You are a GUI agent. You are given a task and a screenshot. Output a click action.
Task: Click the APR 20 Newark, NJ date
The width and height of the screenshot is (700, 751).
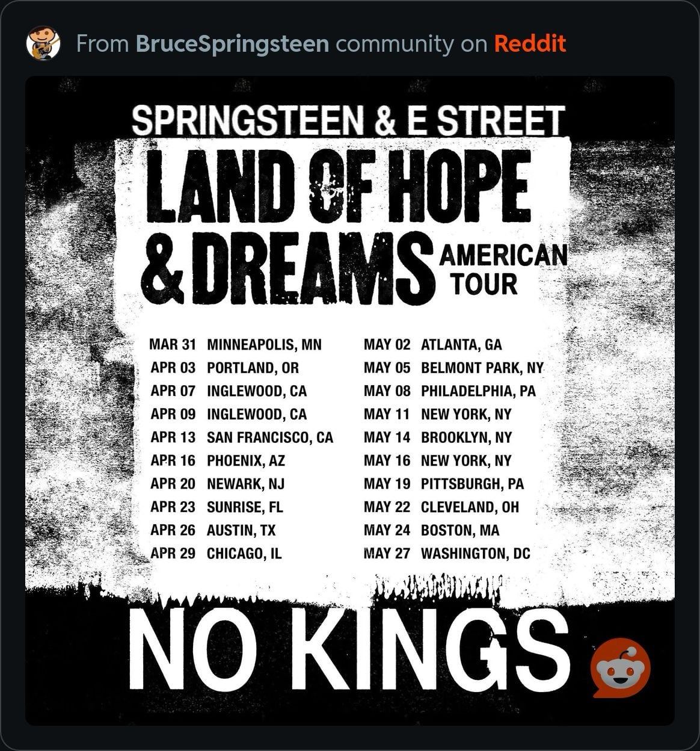click(217, 484)
